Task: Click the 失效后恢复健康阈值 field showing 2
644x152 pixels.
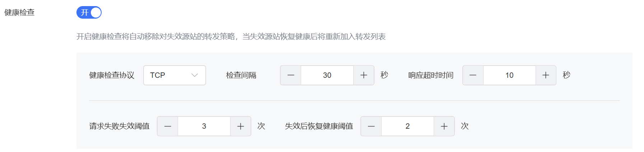Action: [407, 126]
